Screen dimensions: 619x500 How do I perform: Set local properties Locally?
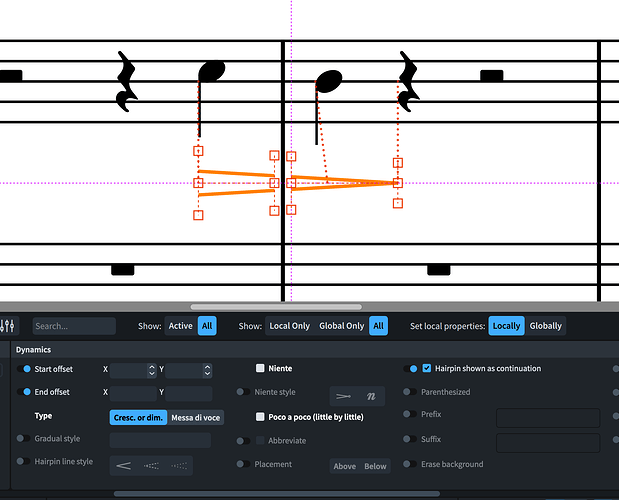click(x=506, y=326)
